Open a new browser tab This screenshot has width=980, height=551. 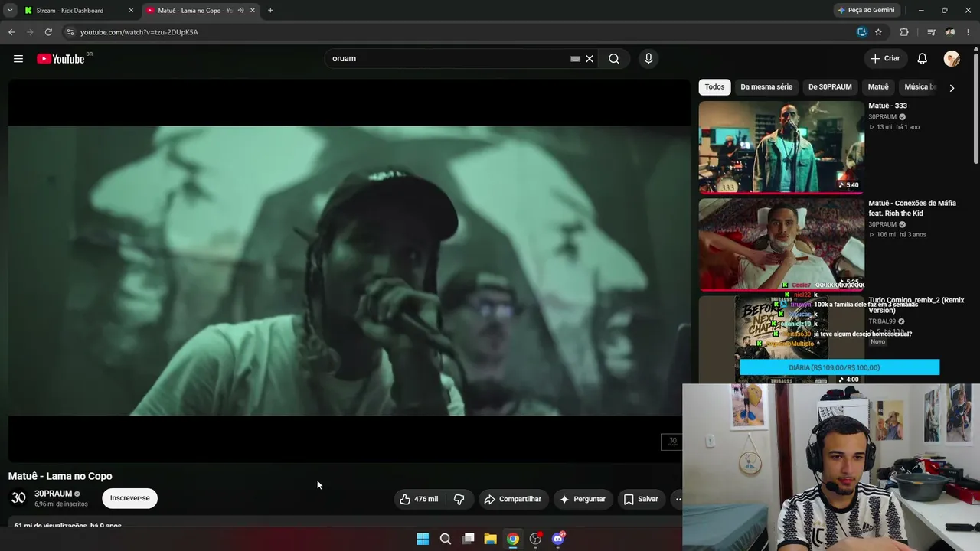pyautogui.click(x=270, y=11)
